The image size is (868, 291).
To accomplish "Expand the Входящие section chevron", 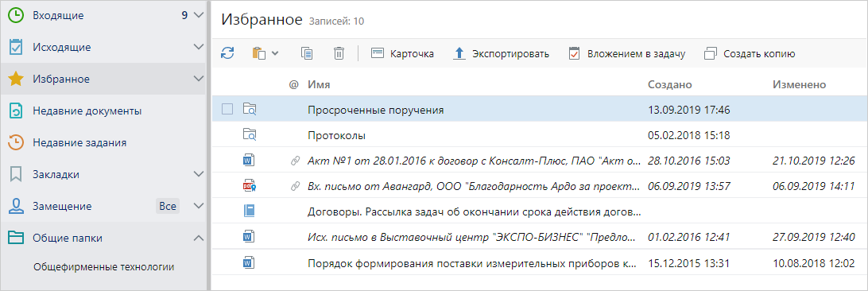I will coord(199,15).
